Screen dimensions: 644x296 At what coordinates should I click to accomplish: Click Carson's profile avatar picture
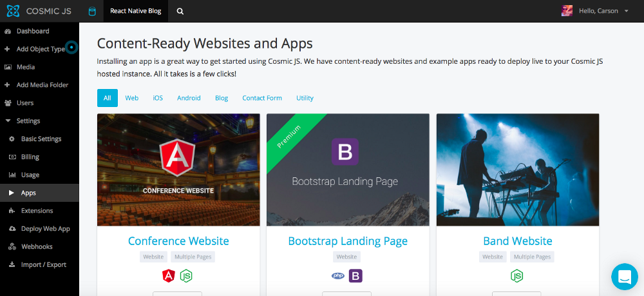pyautogui.click(x=567, y=11)
